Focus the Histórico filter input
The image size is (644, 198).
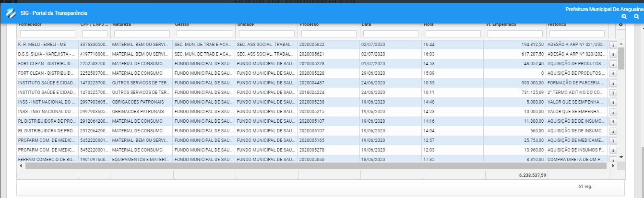576,34
